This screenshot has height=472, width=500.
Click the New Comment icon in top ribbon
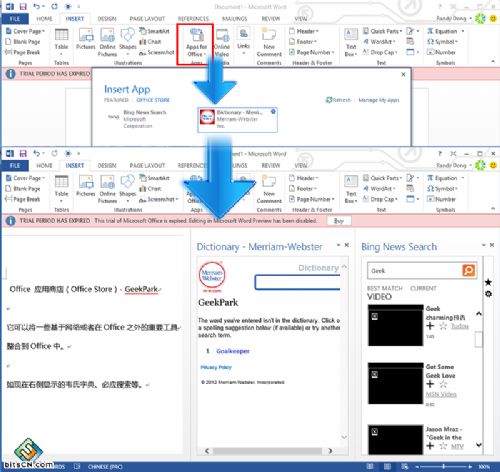pyautogui.click(x=269, y=43)
